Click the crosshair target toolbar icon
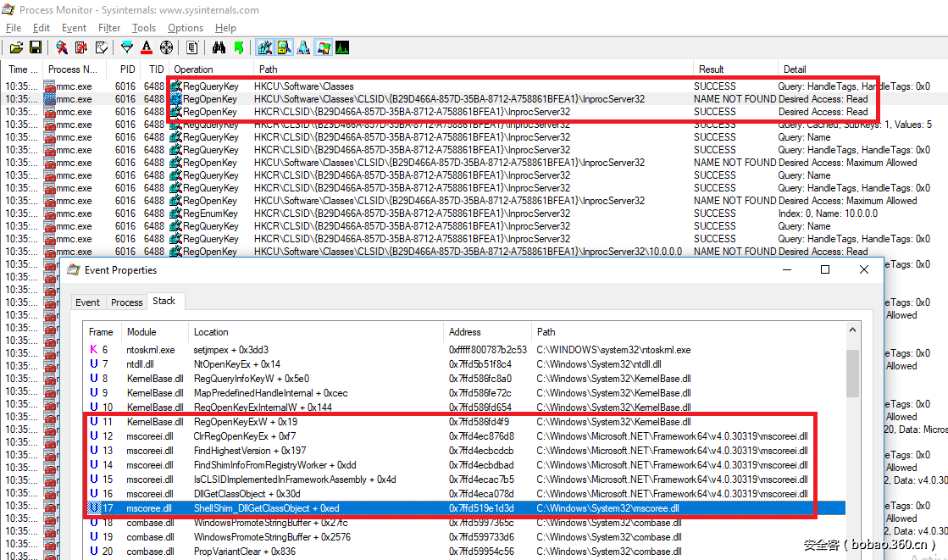This screenshot has height=560, width=948. [x=166, y=47]
